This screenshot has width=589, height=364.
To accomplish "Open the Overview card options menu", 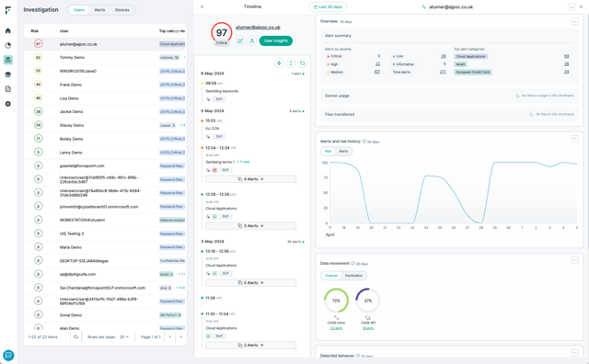I will [x=574, y=21].
